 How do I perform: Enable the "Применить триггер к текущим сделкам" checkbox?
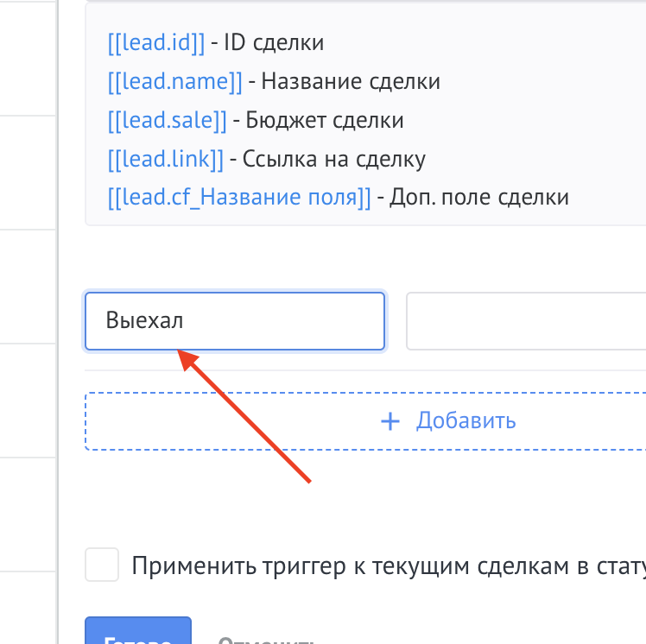103,566
